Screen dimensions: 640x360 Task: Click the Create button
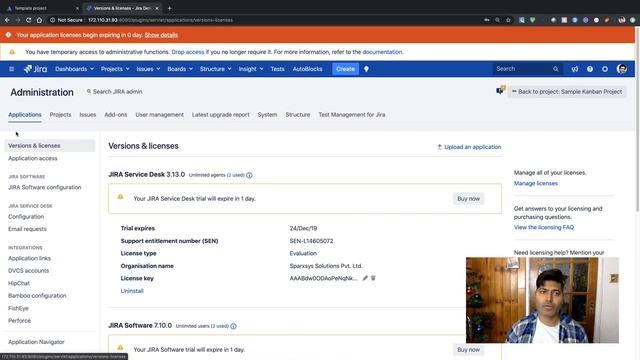coord(345,69)
